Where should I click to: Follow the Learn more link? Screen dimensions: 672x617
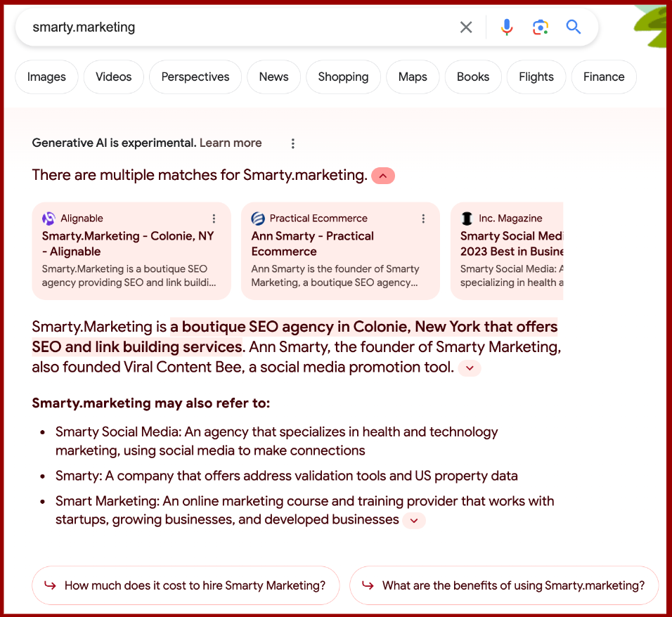point(231,143)
